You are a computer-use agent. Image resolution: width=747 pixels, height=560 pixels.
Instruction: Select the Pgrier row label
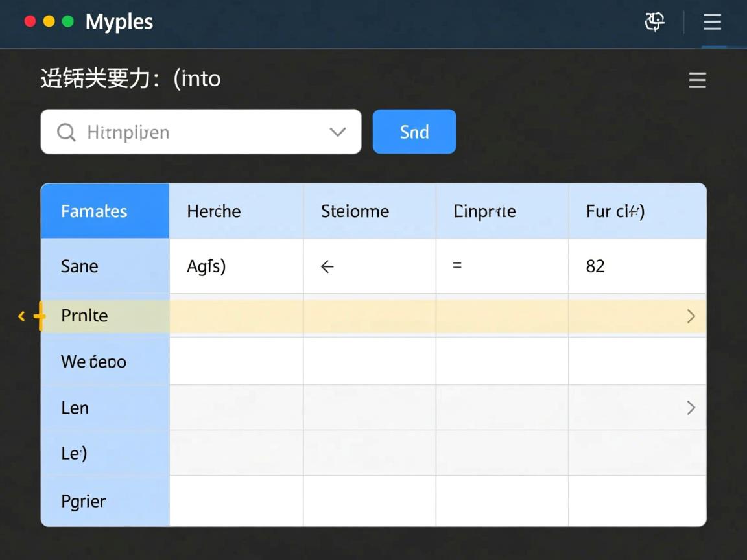[x=84, y=501]
